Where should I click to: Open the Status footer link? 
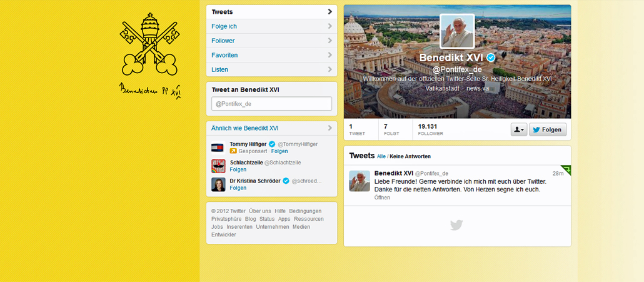point(267,219)
